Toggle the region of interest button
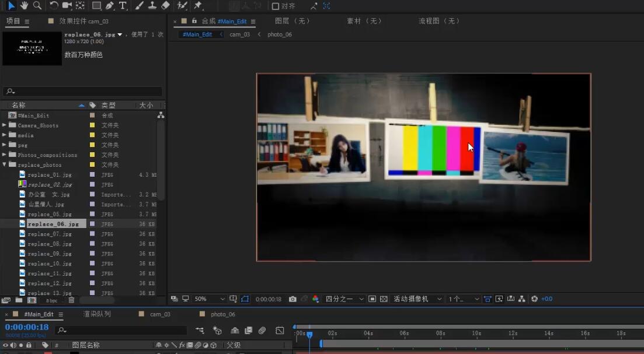This screenshot has height=354, width=644. (372, 299)
